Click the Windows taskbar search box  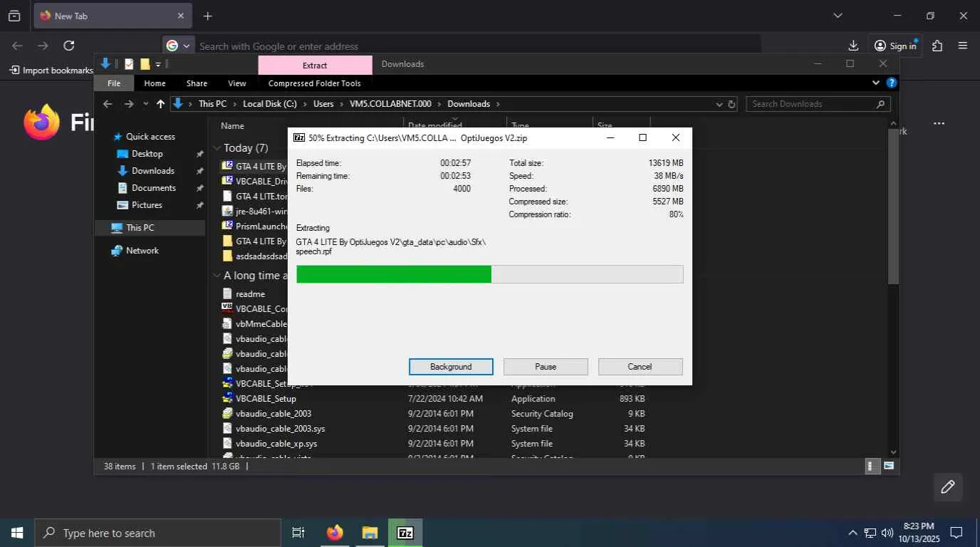157,533
